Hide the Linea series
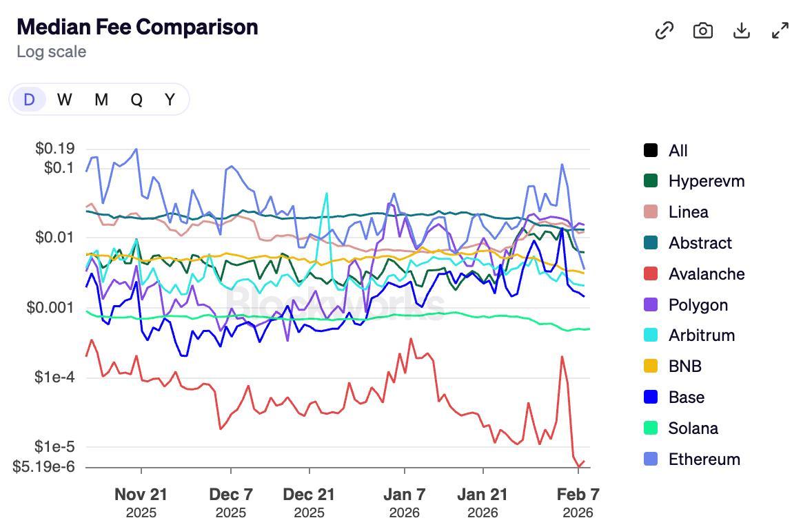Screen dimensions: 812x529 [x=688, y=212]
